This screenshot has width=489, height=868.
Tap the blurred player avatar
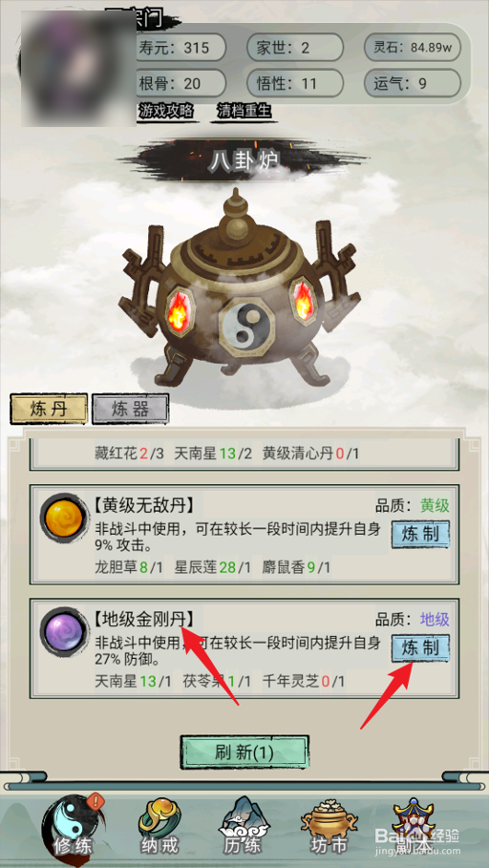pos(78,68)
